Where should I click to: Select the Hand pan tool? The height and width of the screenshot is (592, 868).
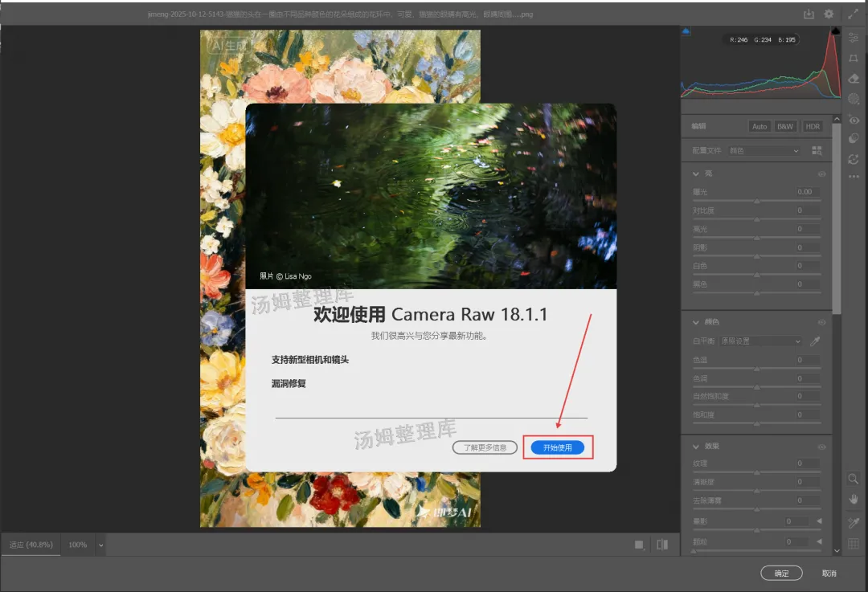point(854,499)
